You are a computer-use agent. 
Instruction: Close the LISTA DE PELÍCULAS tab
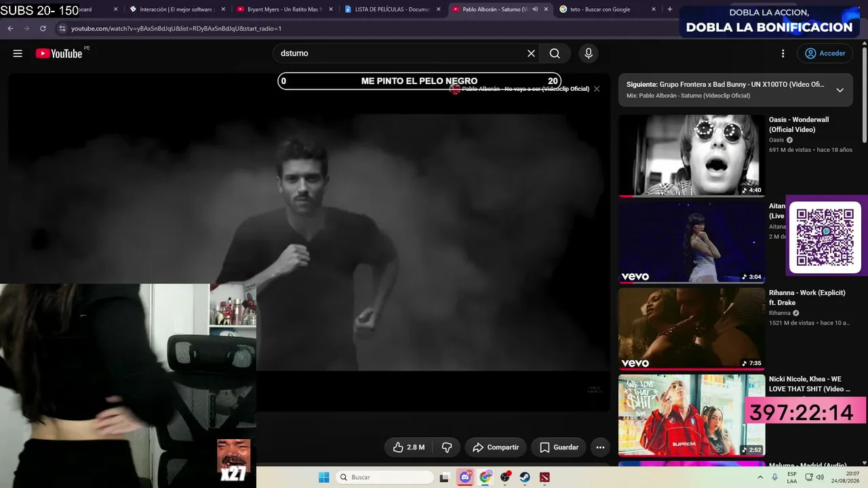point(438,9)
